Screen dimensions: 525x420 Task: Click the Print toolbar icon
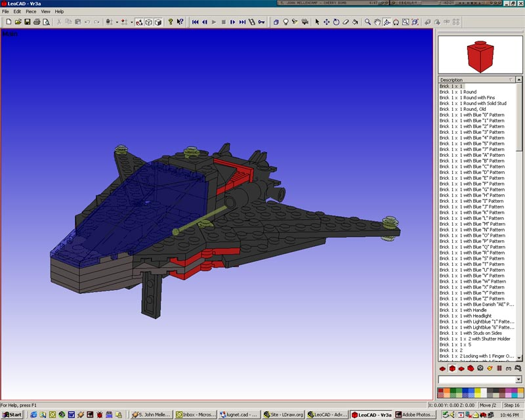click(37, 22)
